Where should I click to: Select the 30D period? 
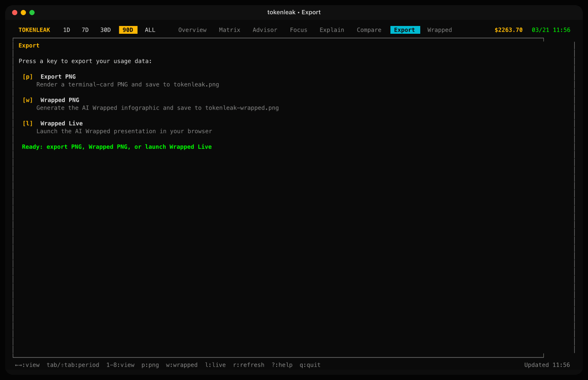[x=105, y=30]
